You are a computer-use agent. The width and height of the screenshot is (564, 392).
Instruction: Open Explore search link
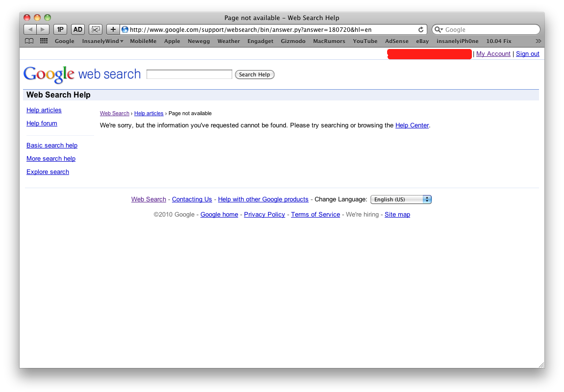click(x=48, y=172)
